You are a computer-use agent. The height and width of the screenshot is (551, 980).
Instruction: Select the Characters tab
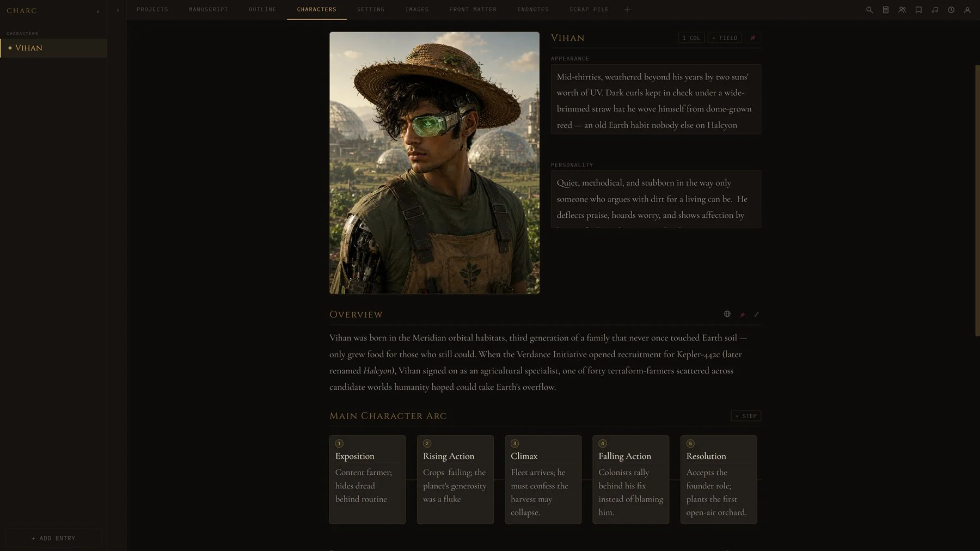[317, 10]
